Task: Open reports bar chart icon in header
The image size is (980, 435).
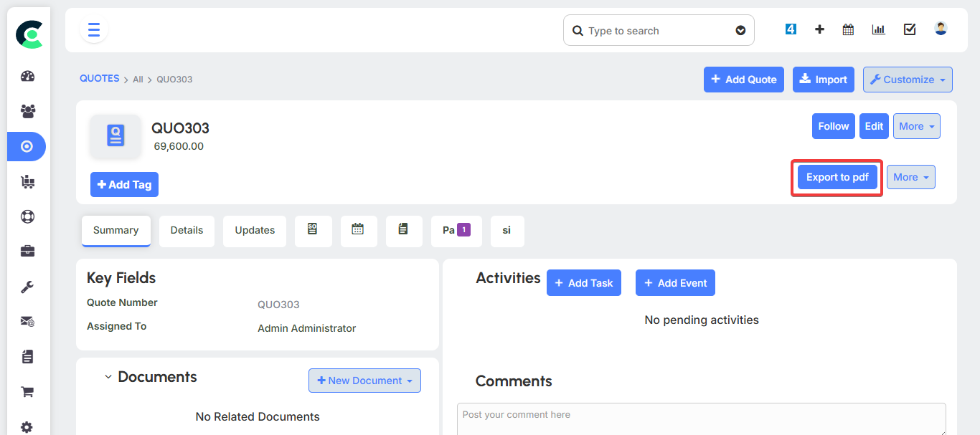Action: pos(878,30)
